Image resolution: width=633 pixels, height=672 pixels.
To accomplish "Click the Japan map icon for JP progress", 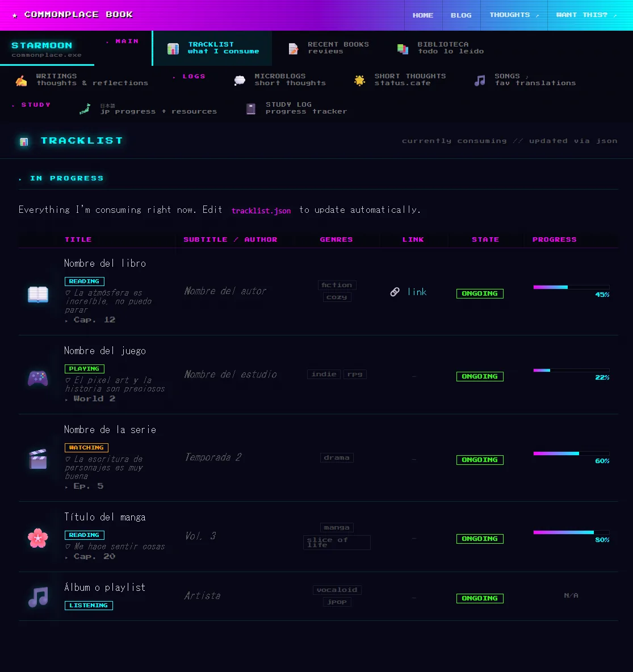I will 85,109.
